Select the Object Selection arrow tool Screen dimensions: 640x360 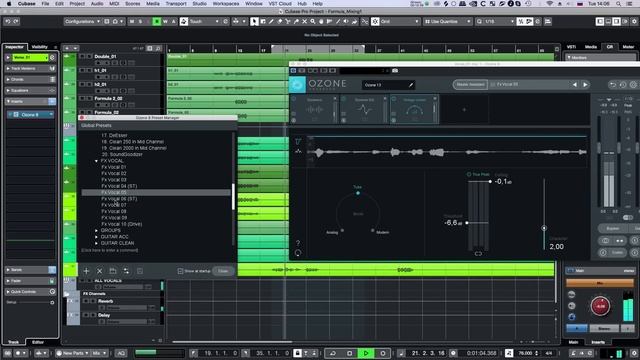coord(254,22)
